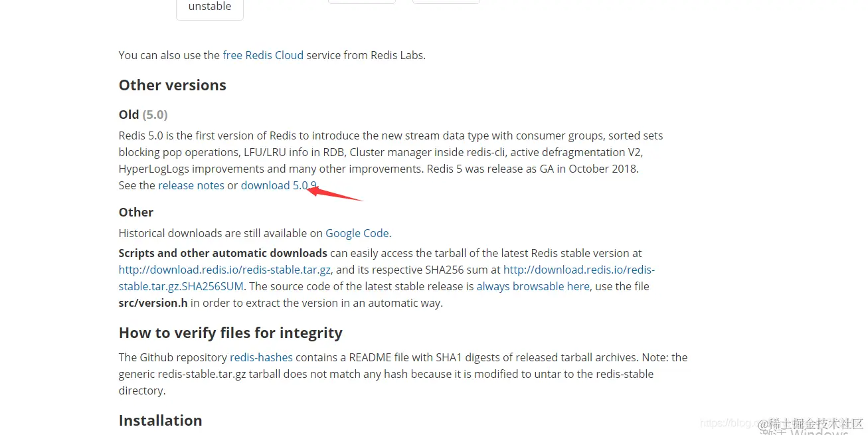Click the How to verify files heading
This screenshot has height=435, width=868.
click(x=230, y=333)
